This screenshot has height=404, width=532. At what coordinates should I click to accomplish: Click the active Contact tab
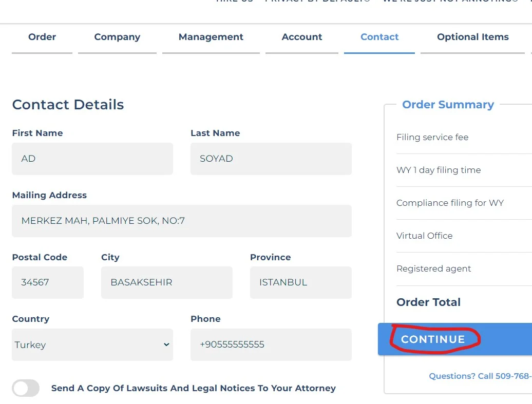pyautogui.click(x=379, y=37)
